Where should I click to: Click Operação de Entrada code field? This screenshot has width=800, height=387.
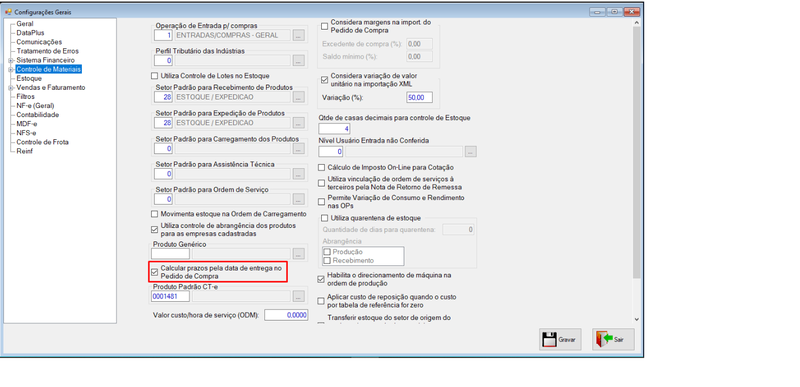point(163,35)
